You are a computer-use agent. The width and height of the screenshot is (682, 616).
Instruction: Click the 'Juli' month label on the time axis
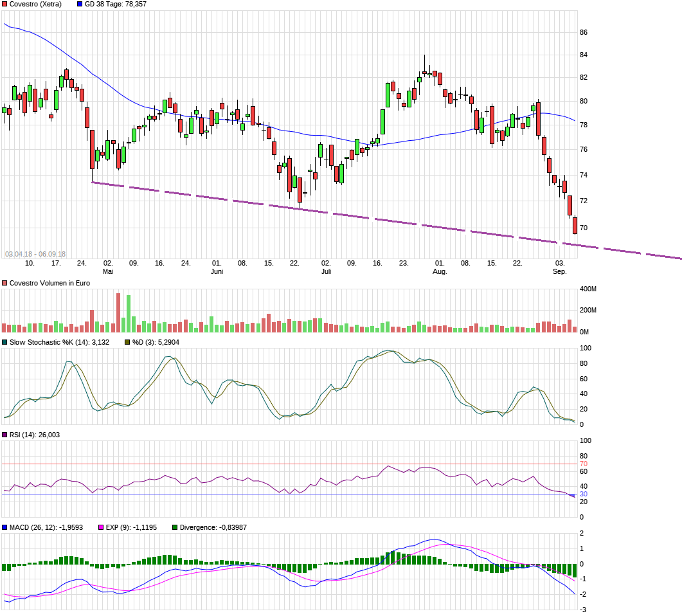click(326, 272)
